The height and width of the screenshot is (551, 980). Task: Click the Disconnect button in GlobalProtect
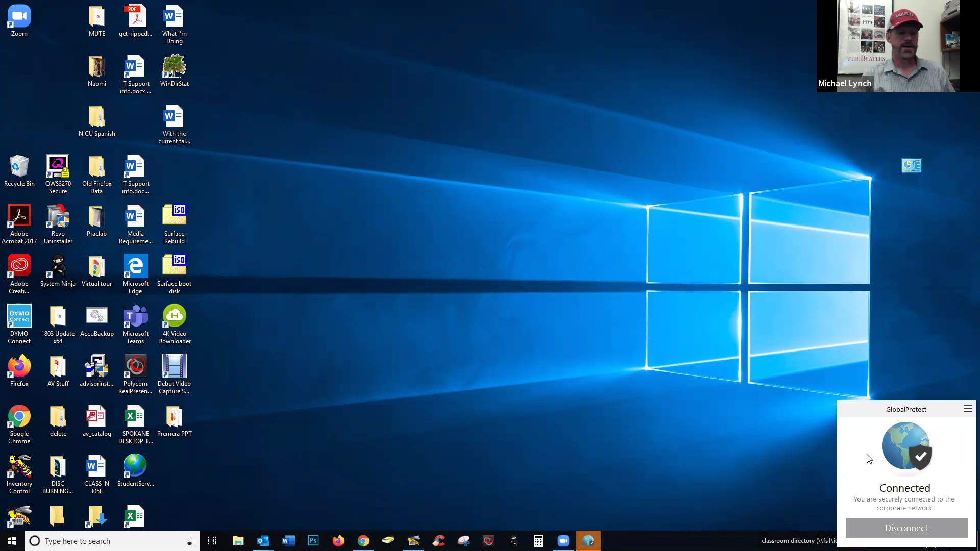click(x=906, y=528)
